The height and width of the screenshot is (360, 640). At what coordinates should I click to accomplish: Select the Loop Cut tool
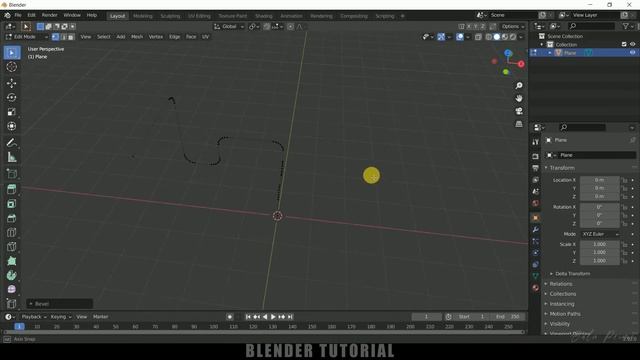12,232
